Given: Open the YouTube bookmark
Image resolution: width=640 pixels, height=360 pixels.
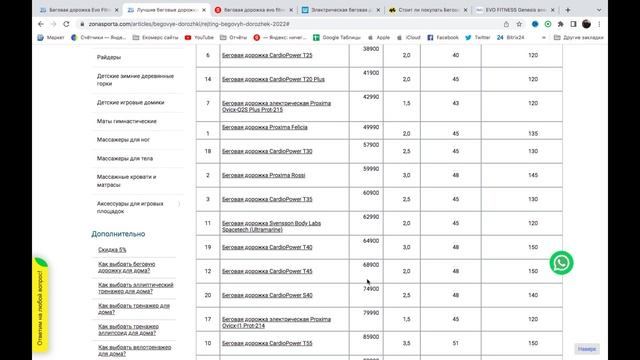Looking at the screenshot, I should [x=199, y=38].
